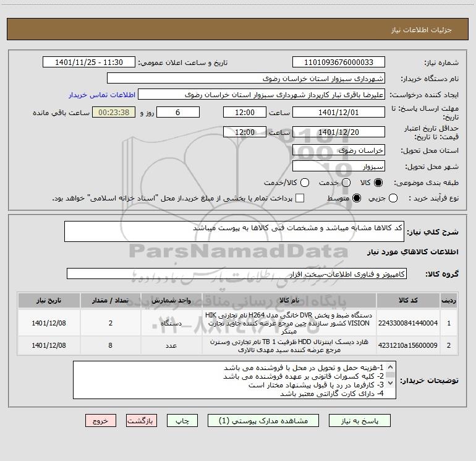Click the price validity 12:00 hour field
Viewport: 476px width, 461px height.
(245, 132)
